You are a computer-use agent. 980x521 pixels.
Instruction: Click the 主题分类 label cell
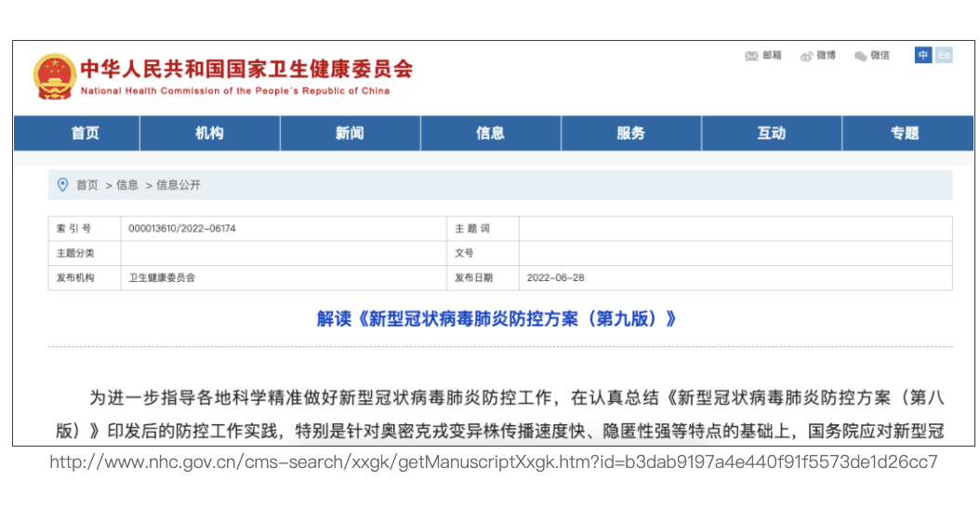(85, 253)
